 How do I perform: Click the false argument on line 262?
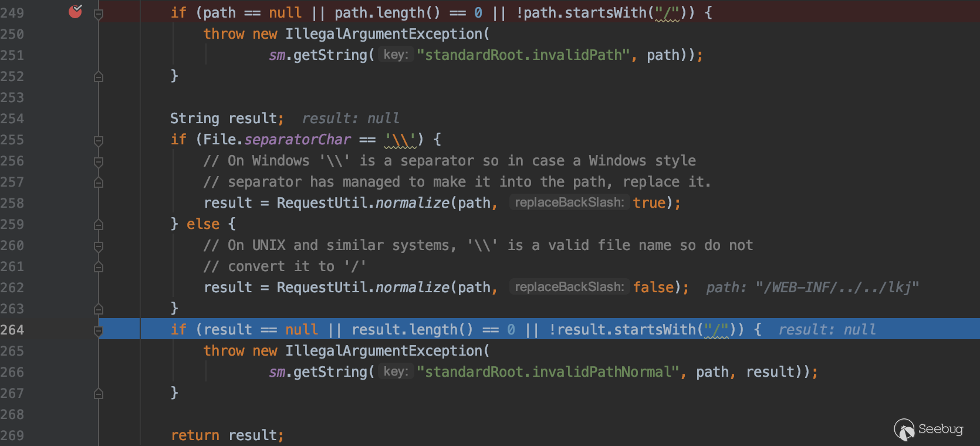pos(654,288)
